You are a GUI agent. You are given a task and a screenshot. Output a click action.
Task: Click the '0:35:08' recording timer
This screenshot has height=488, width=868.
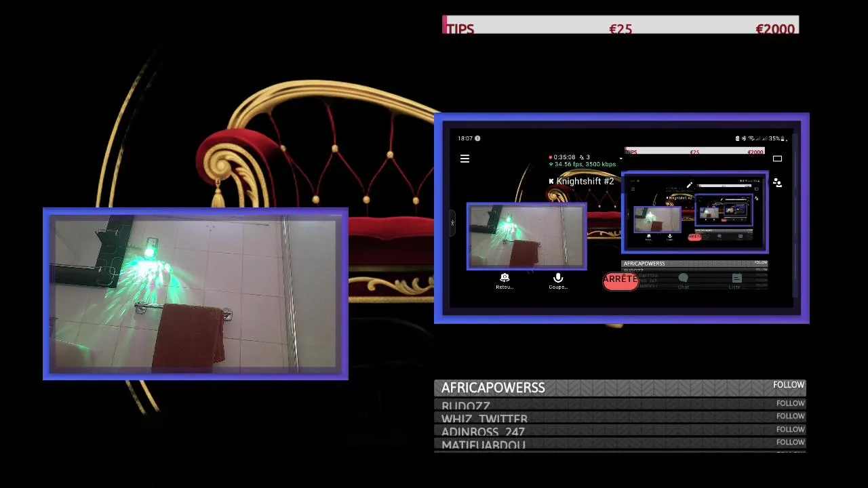pyautogui.click(x=564, y=157)
